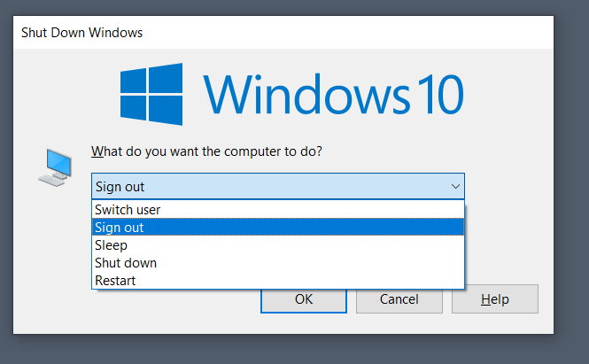Click the Cancel button
Image resolution: width=589 pixels, height=364 pixels.
[x=399, y=299]
